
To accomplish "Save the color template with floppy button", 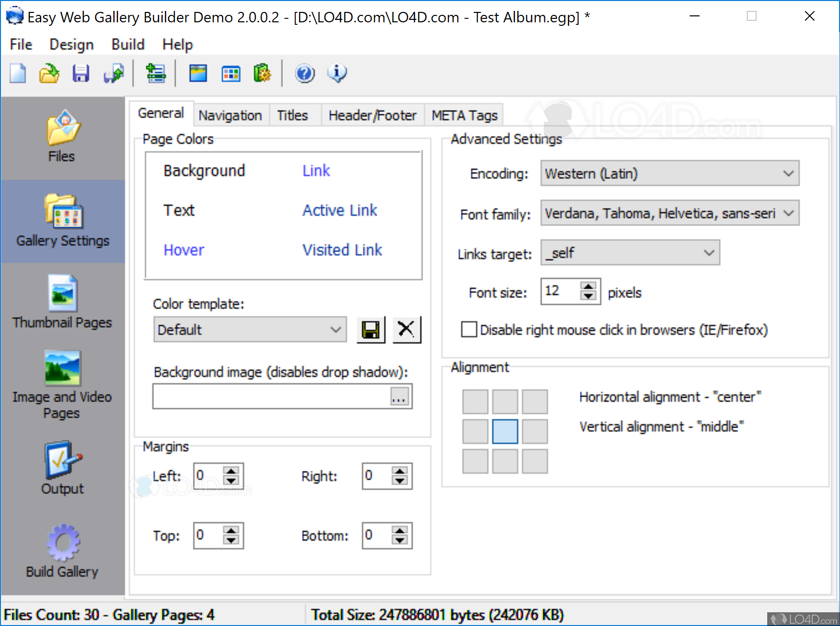I will point(371,330).
